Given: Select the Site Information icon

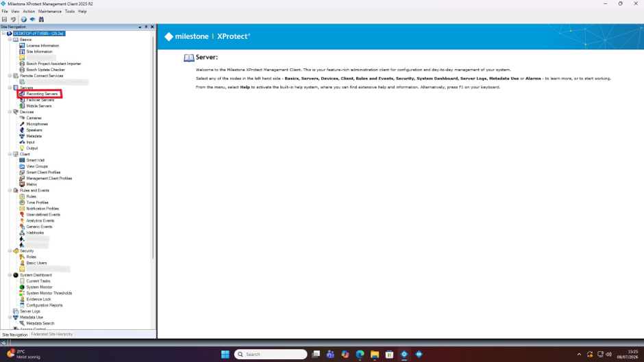Looking at the screenshot, I should (x=22, y=52).
